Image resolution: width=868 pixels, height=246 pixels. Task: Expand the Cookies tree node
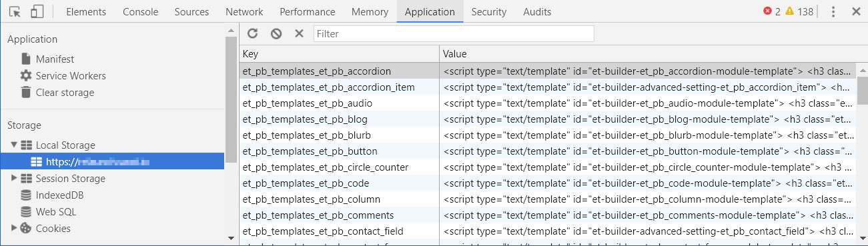[x=14, y=228]
